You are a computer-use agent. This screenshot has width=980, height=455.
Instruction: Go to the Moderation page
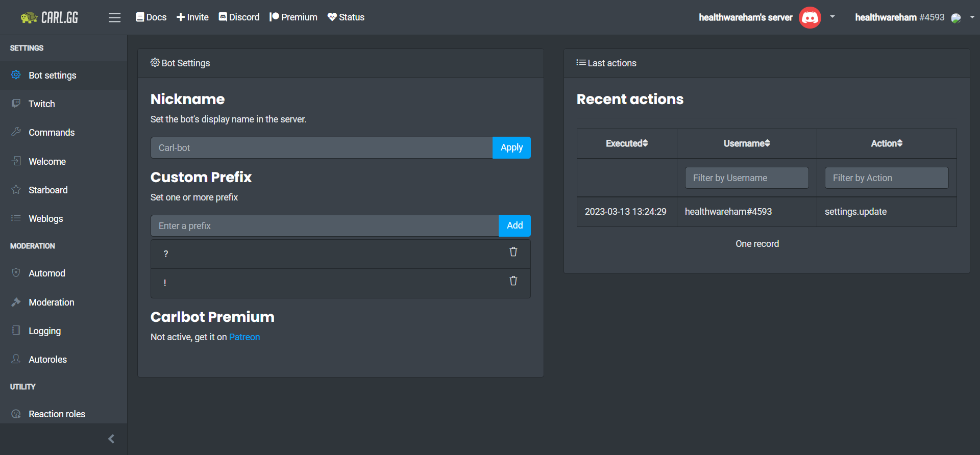pyautogui.click(x=63, y=302)
